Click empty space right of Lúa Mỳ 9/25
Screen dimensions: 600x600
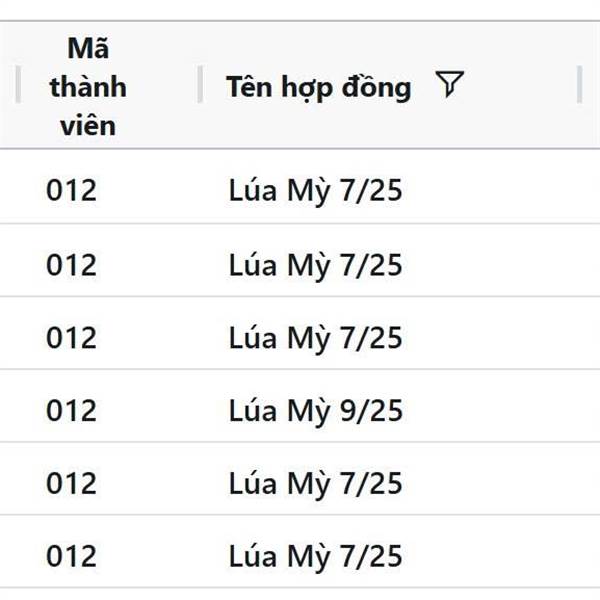coord(497,410)
